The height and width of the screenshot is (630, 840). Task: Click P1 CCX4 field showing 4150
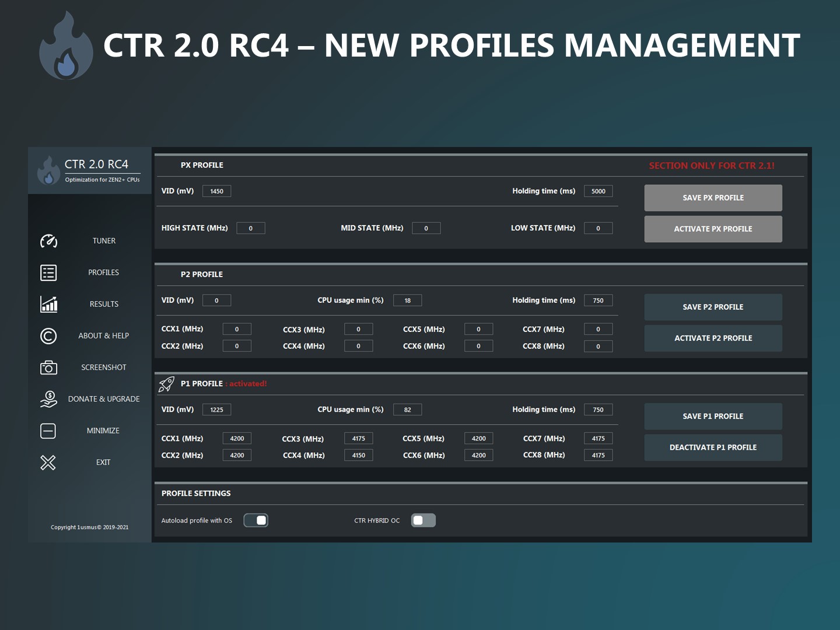tap(358, 455)
